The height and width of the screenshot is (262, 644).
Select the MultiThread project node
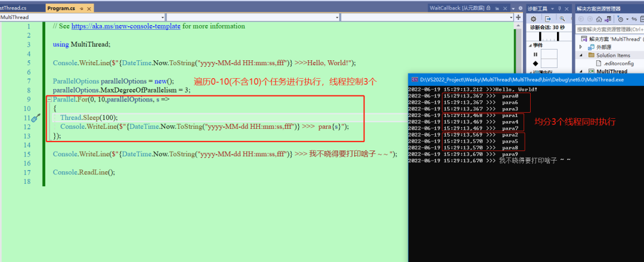pyautogui.click(x=612, y=72)
